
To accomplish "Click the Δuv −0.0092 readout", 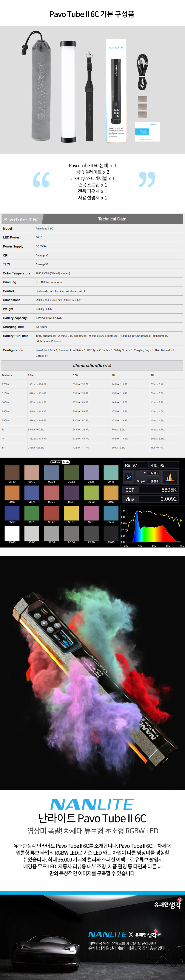I will coord(151,499).
